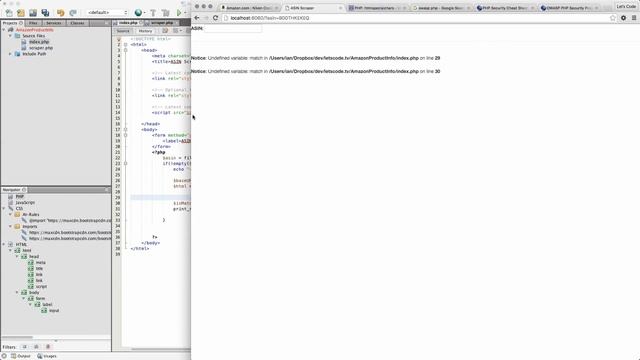Collapse the head element in Navigator
The height and width of the screenshot is (360, 640).
tap(17, 256)
